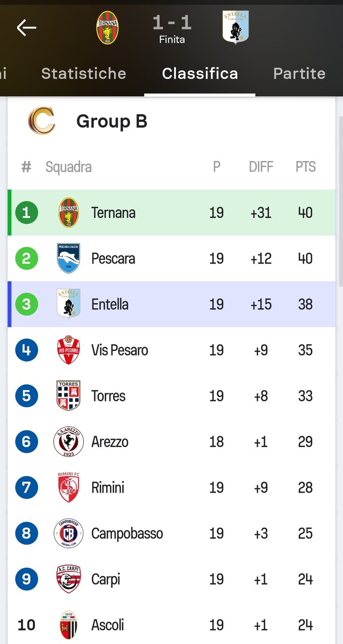Open Ternana crest in match header
343x644 pixels.
tap(108, 28)
